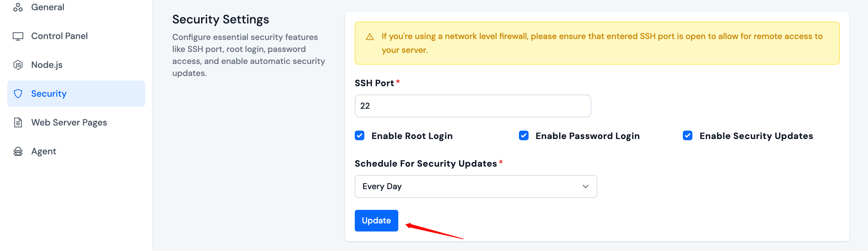Screen dimensions: 868x251
Task: Click the firewall warning banner text
Action: point(602,43)
